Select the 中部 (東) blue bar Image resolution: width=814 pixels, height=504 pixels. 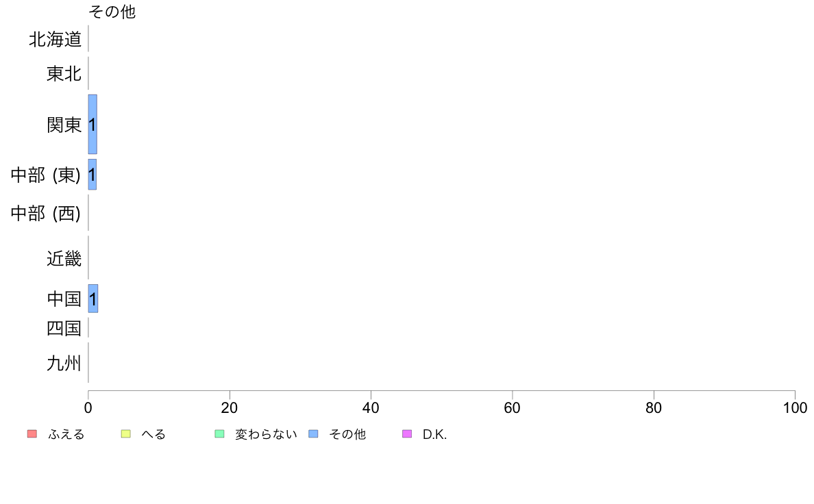[x=92, y=175]
